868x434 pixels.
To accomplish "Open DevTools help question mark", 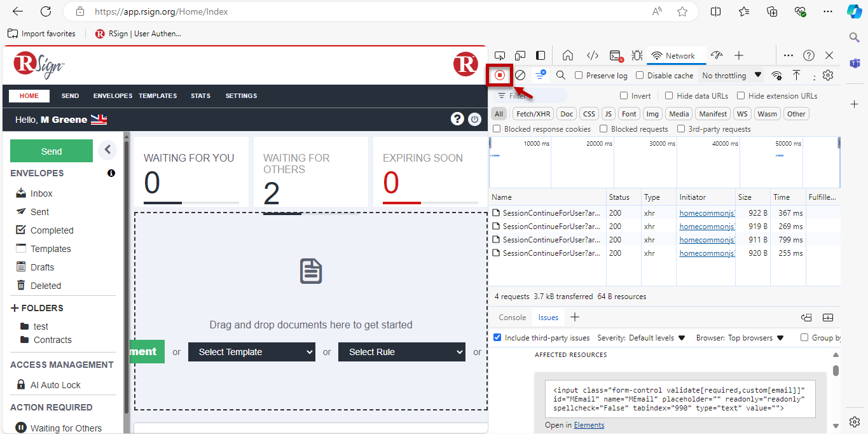I will pyautogui.click(x=809, y=55).
